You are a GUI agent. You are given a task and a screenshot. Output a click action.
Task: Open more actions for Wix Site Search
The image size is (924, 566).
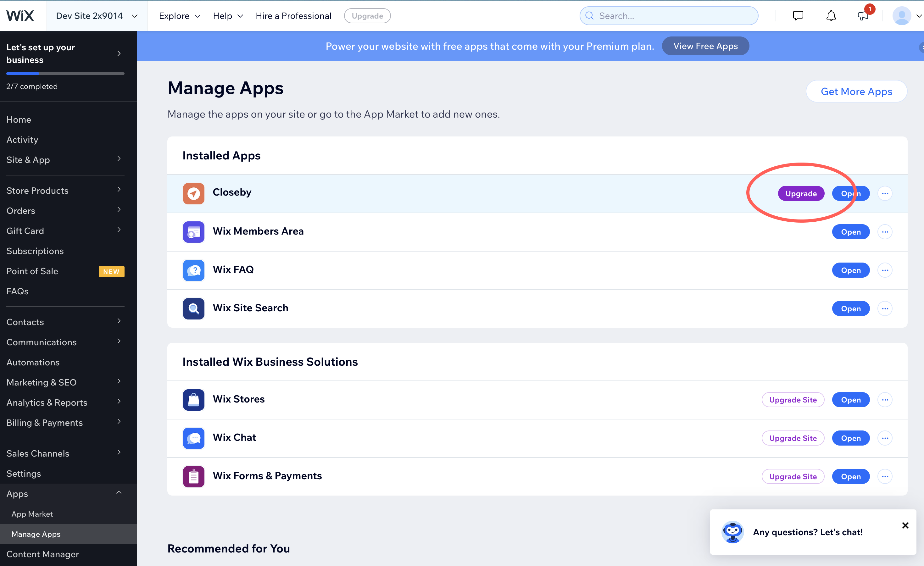tap(885, 308)
